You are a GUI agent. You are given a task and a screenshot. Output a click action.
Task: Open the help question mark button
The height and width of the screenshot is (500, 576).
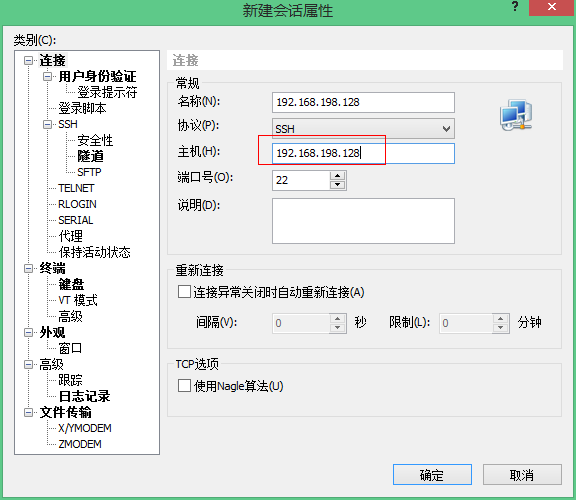tap(515, 6)
